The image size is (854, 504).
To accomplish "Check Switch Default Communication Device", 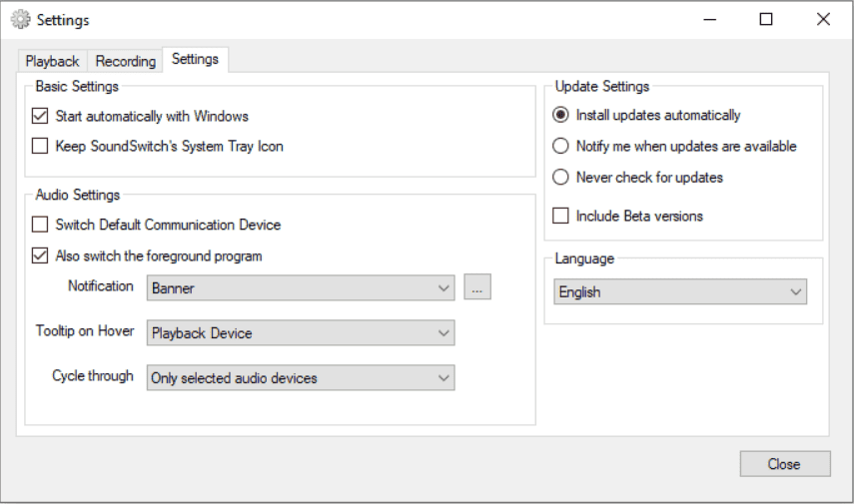I will coord(40,225).
